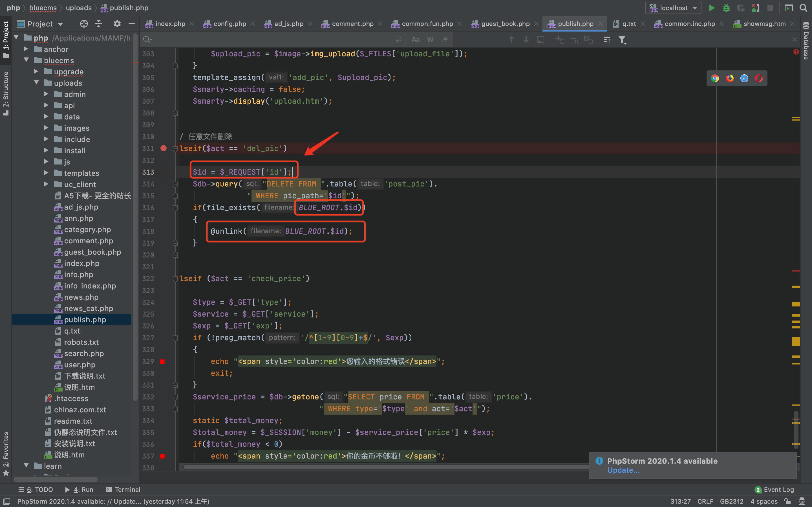The height and width of the screenshot is (507, 812).
Task: Open in Firefox browser icon
Action: (729, 79)
